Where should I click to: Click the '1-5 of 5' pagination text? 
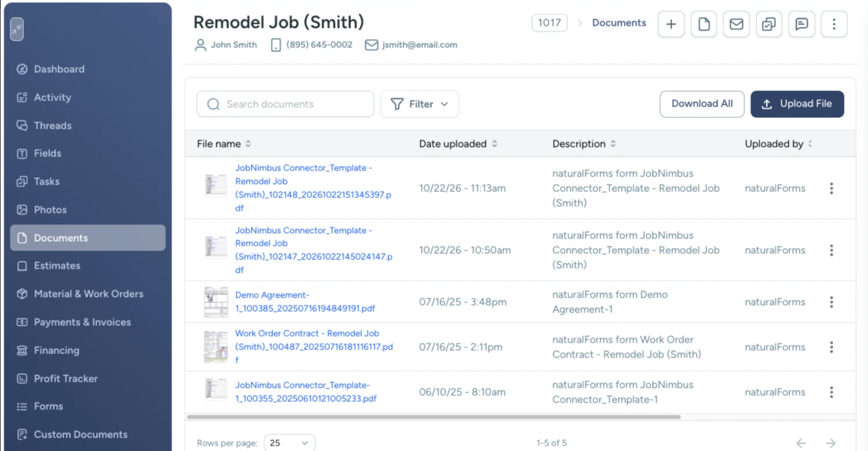(x=551, y=443)
